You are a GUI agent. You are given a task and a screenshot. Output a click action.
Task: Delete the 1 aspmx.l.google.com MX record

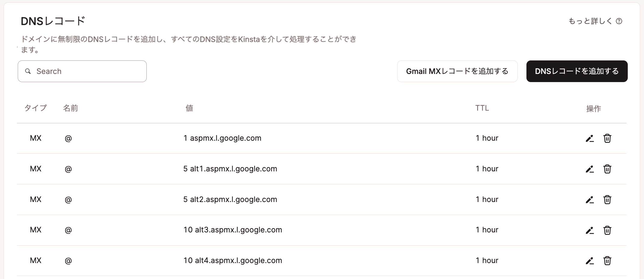point(607,139)
